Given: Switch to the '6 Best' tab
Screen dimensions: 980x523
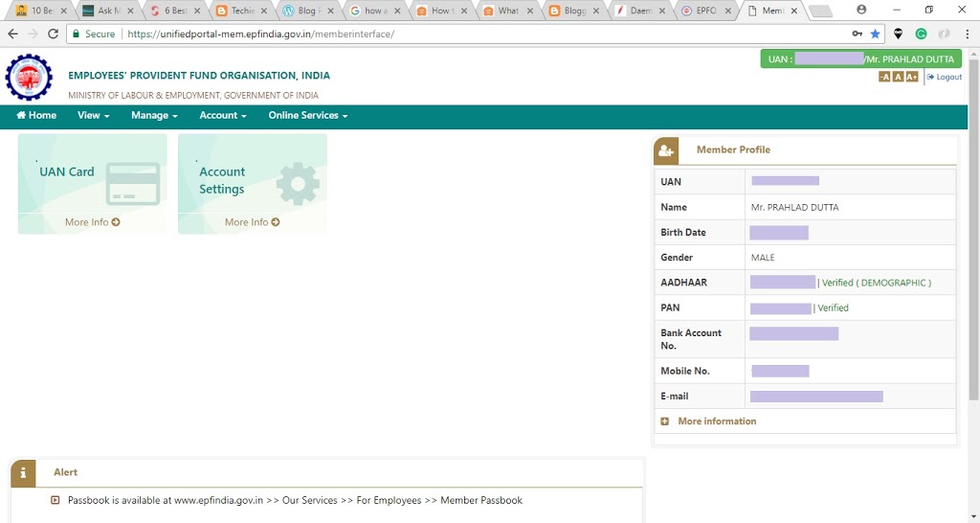Looking at the screenshot, I should coord(174,11).
